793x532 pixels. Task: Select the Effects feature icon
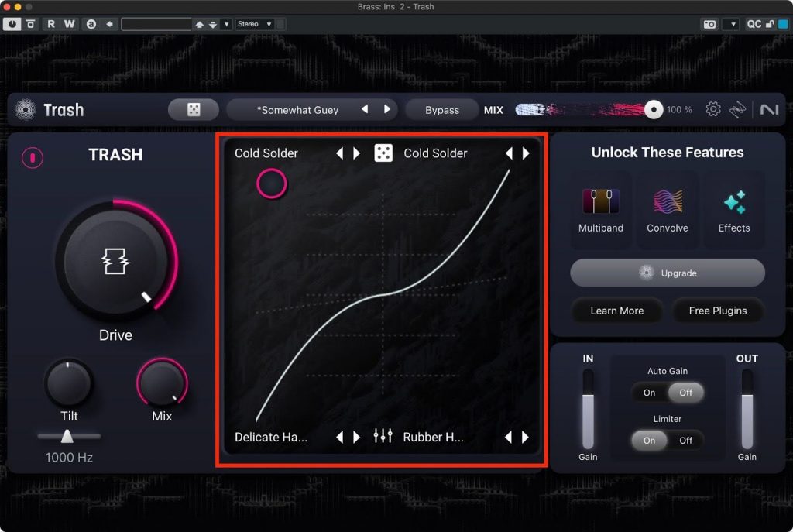(x=733, y=202)
